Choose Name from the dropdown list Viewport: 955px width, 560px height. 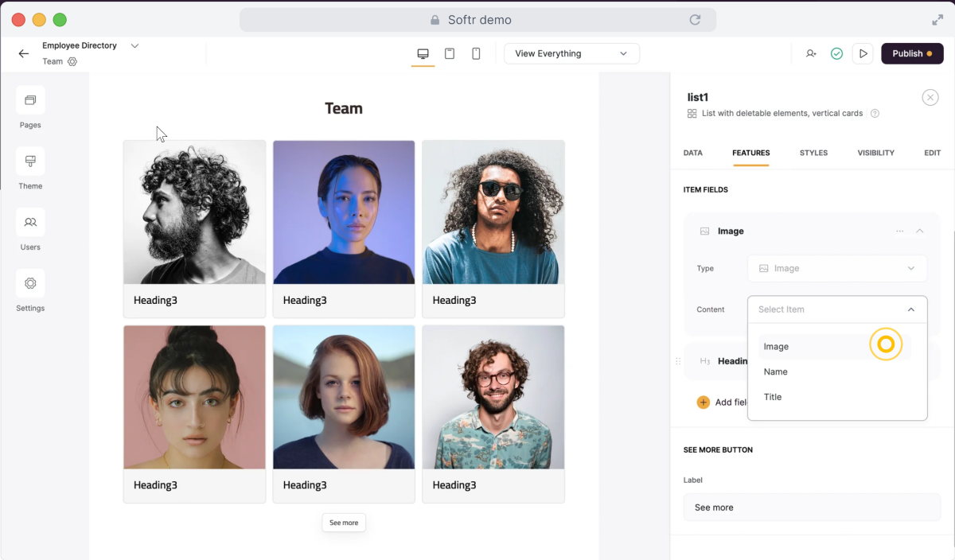pyautogui.click(x=834, y=371)
